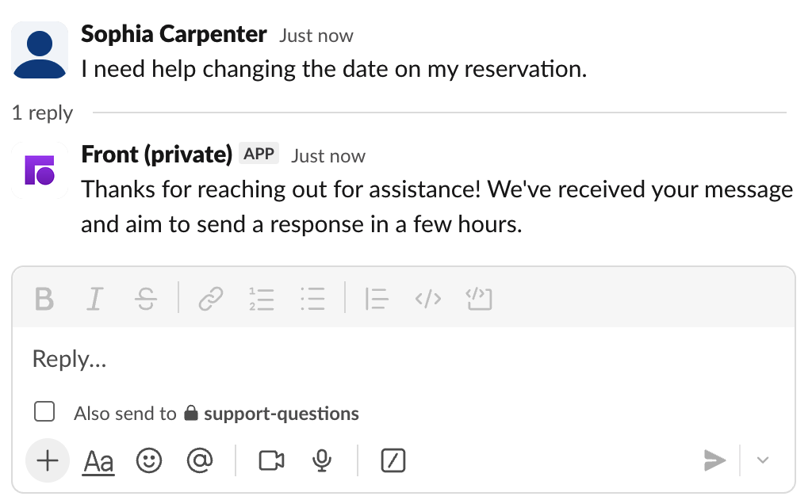Record an audio clip with microphone
The height and width of the screenshot is (504, 812).
[321, 460]
